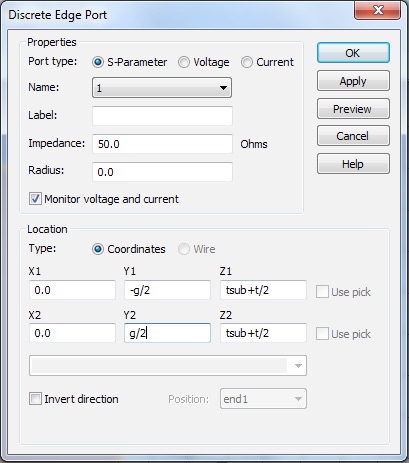Open Help for the port dialog
409x463 pixels.
[x=353, y=164]
